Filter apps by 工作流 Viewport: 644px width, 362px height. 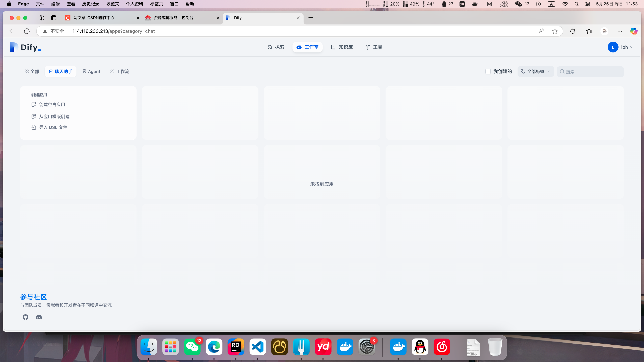pyautogui.click(x=120, y=71)
